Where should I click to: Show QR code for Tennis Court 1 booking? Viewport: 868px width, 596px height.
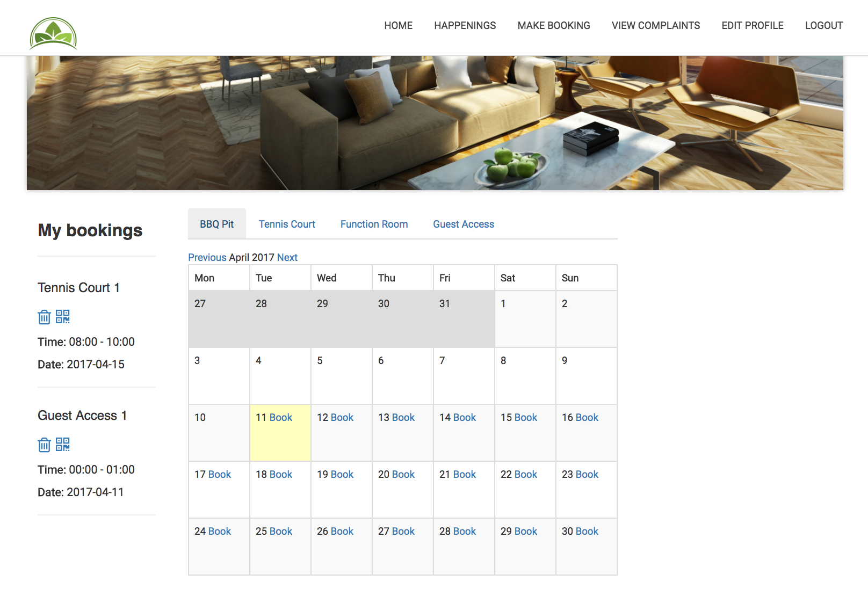[x=63, y=317]
